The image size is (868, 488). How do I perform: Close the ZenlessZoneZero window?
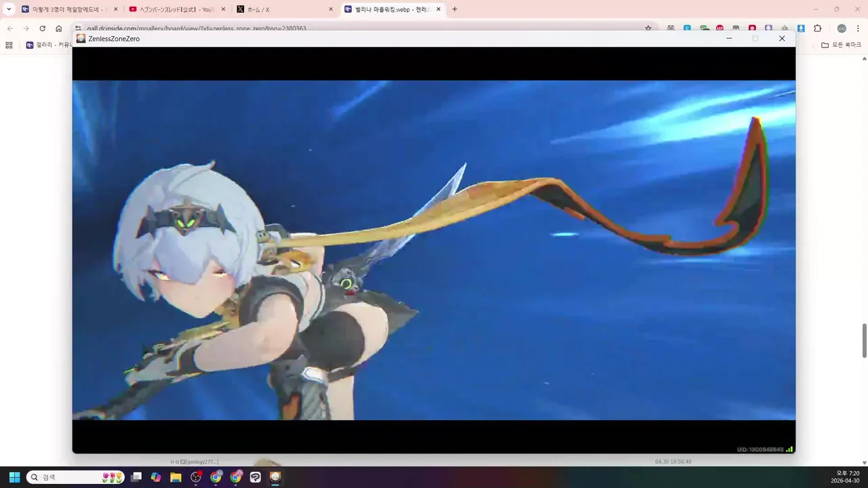click(782, 39)
